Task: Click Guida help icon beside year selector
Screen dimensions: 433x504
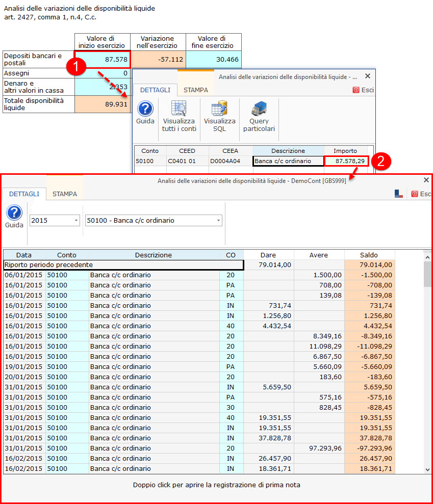Action: [14, 213]
